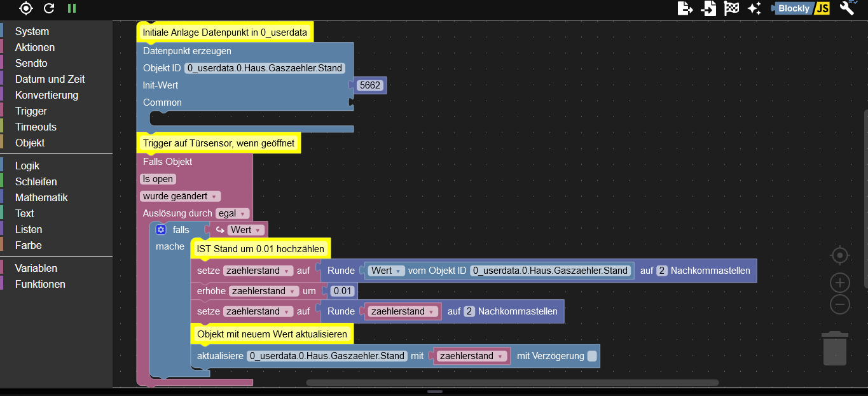The image size is (868, 396).
Task: Open zaehlerstand dropdown in first setze block
Action: tap(258, 271)
